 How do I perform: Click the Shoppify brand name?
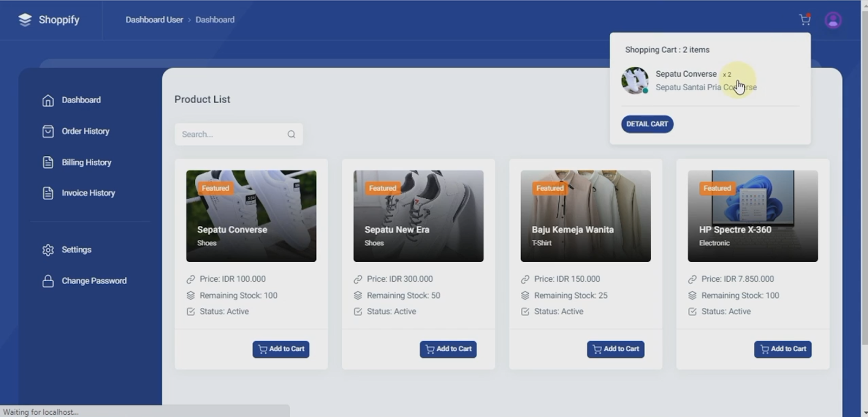(59, 20)
